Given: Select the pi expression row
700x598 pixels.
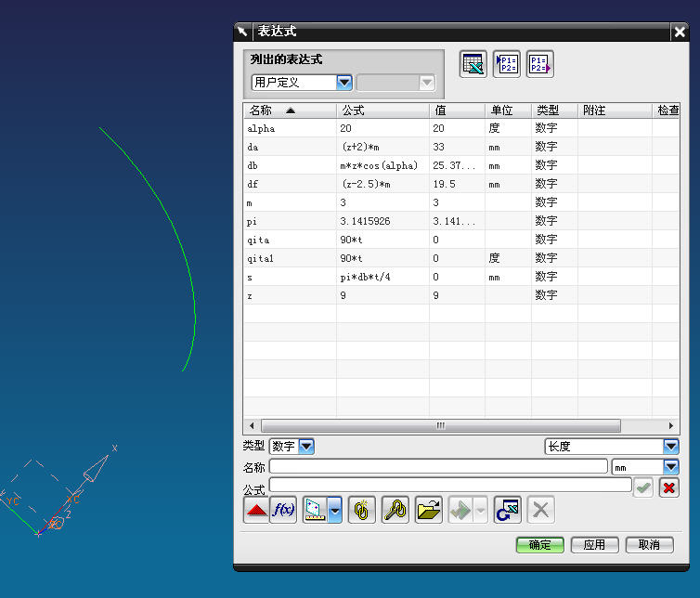Looking at the screenshot, I should point(461,221).
